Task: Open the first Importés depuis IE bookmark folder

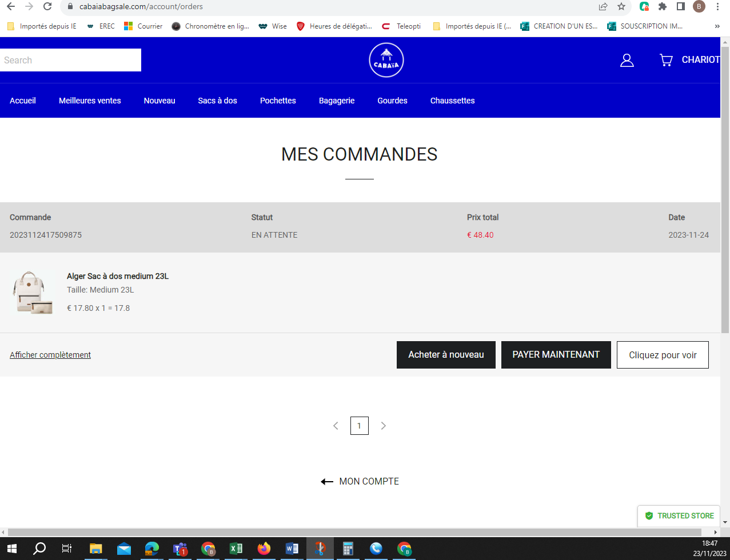Action: [x=42, y=26]
